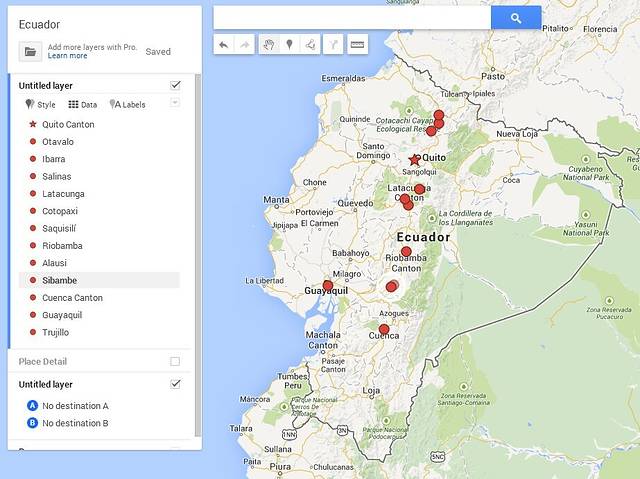Select the draw line tool
The image size is (640, 479).
coord(310,44)
